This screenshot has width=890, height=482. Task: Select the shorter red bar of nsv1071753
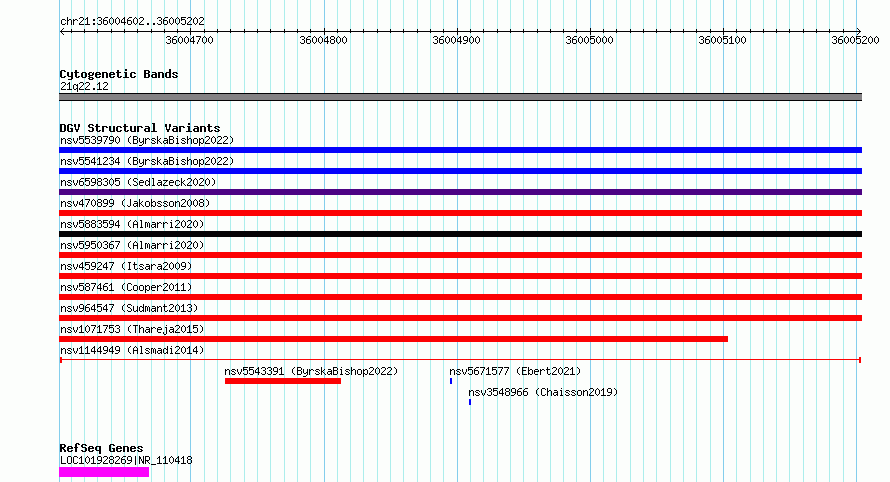click(393, 339)
